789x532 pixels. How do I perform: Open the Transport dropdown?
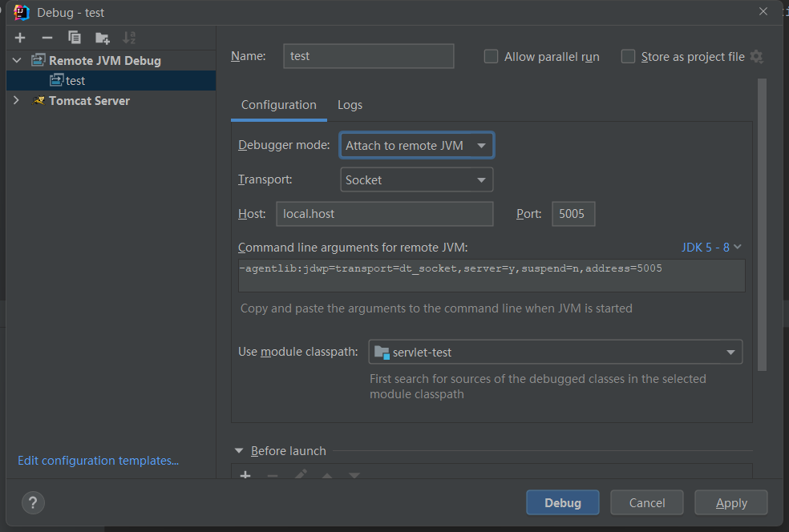tap(417, 179)
